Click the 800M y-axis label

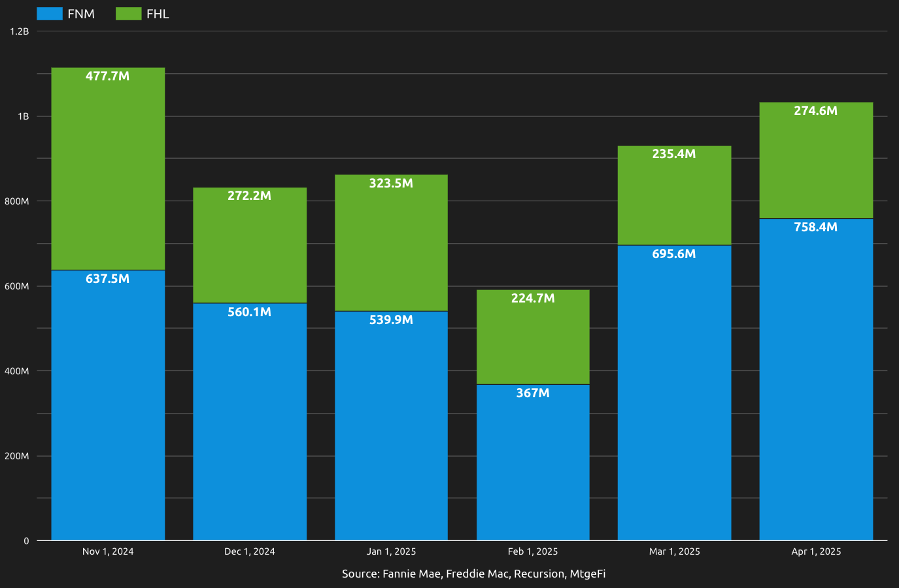coord(17,201)
